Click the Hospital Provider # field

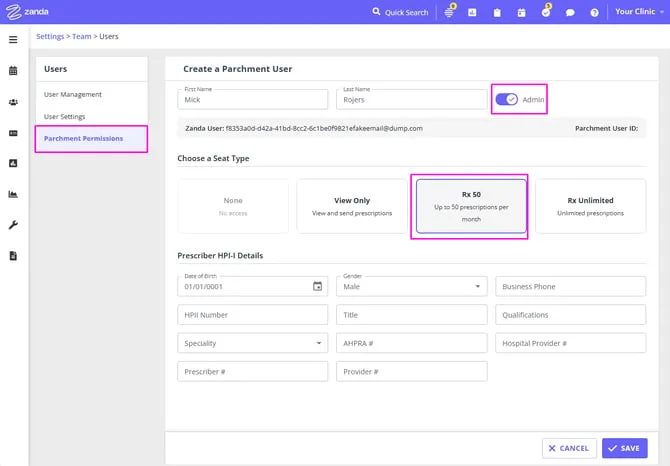tap(570, 343)
